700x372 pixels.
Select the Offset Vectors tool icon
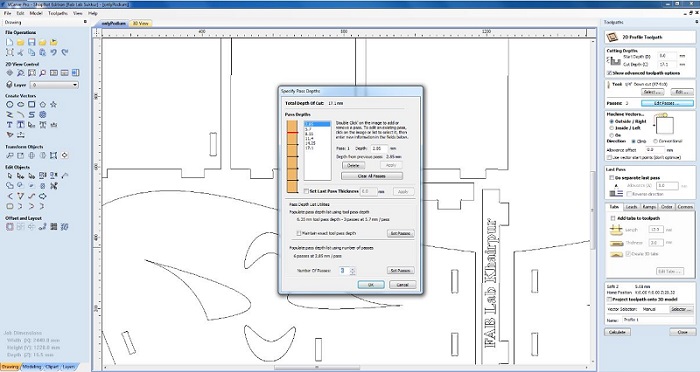(9, 227)
